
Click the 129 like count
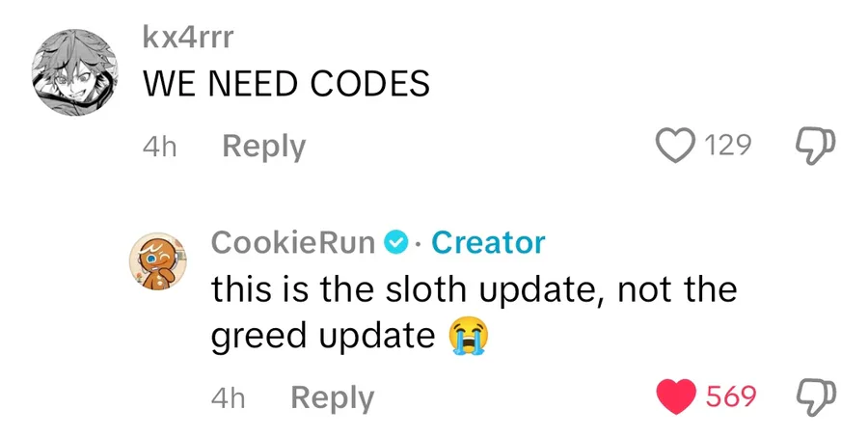point(728,147)
